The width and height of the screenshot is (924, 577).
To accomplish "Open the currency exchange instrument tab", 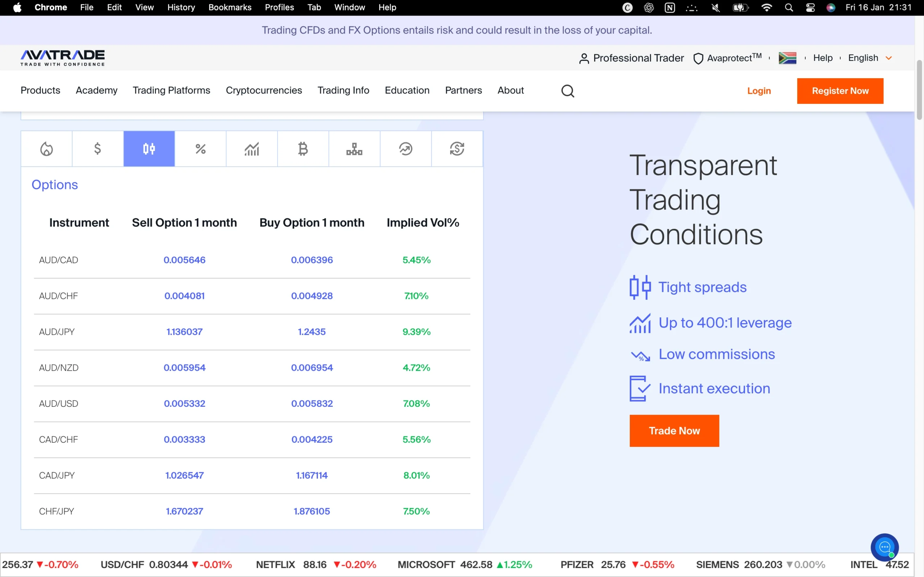I will pos(457,149).
